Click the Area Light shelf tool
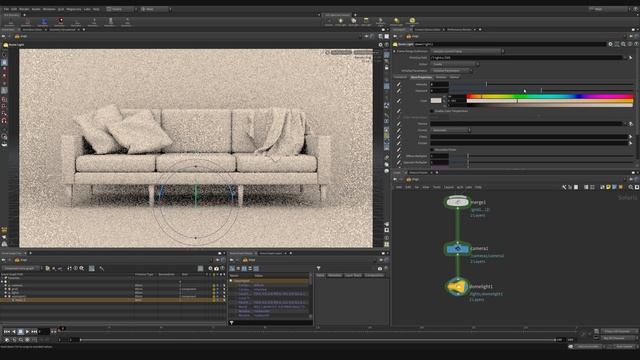This screenshot has width=640, height=360. coord(366,22)
